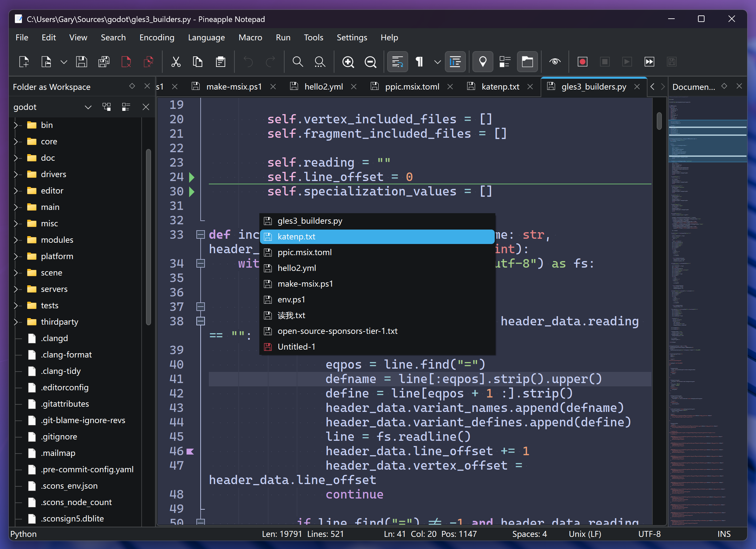
Task: Toggle the Indent Guide toolbar button
Action: (x=455, y=62)
